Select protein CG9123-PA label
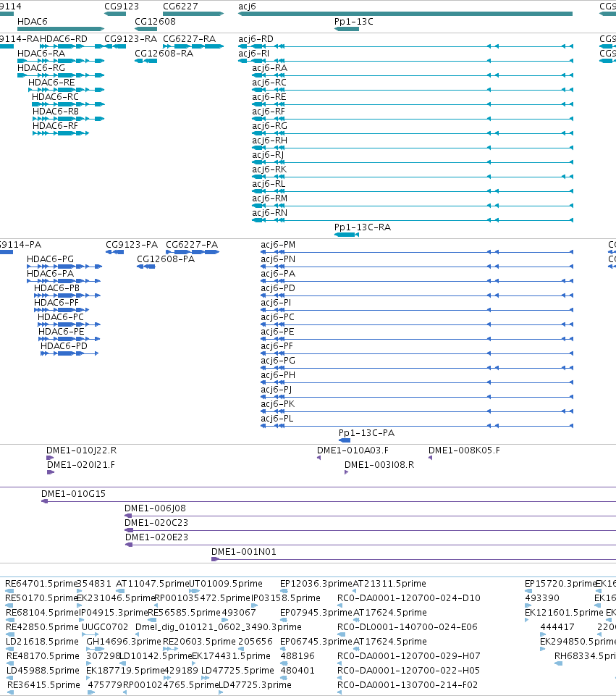 click(x=132, y=245)
